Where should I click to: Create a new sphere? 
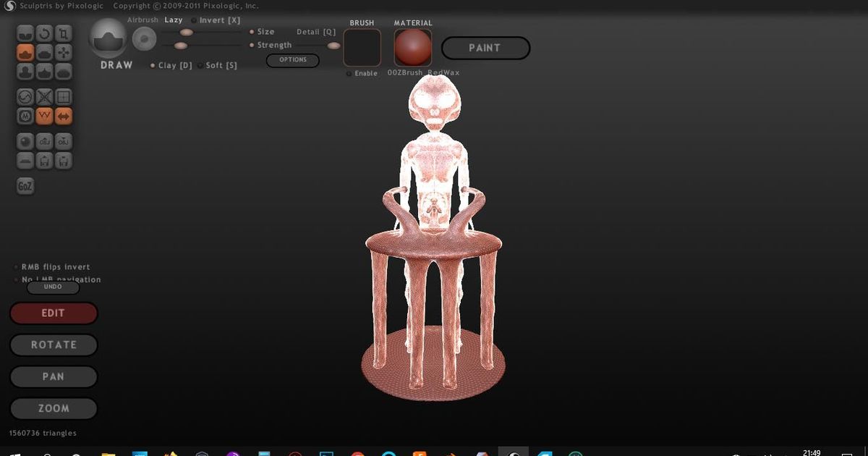click(24, 140)
